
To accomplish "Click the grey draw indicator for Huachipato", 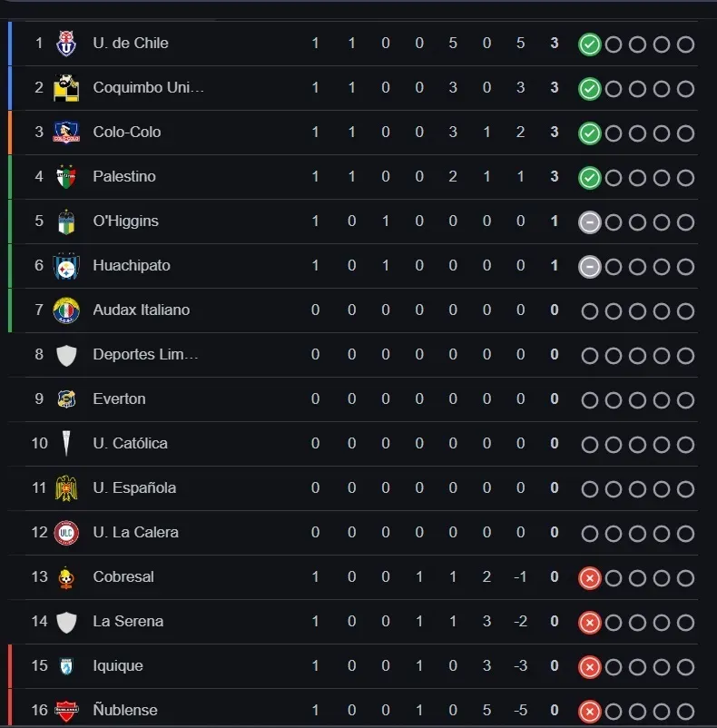I will coord(589,265).
